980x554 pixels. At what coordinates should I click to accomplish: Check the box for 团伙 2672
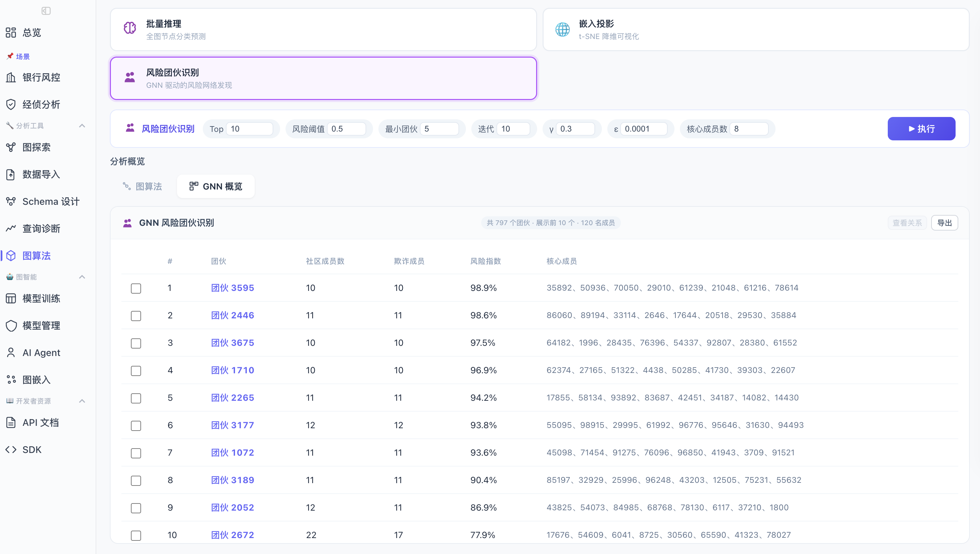pos(136,535)
